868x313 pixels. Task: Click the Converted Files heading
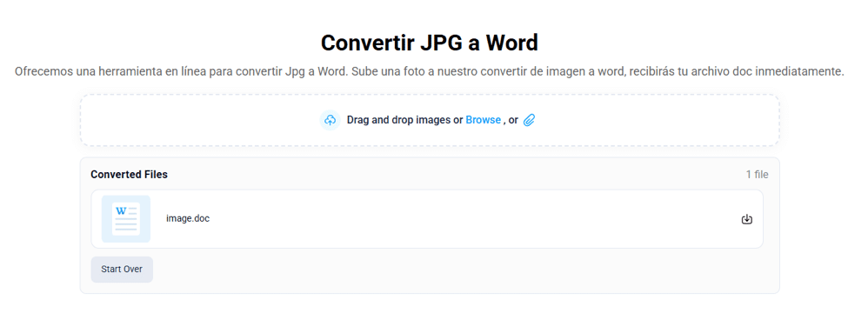click(129, 175)
